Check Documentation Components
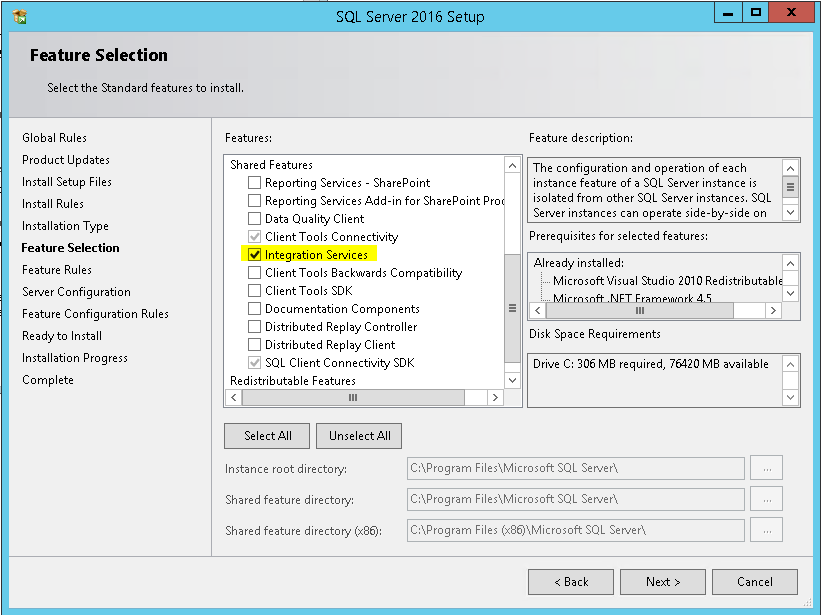 (x=254, y=309)
